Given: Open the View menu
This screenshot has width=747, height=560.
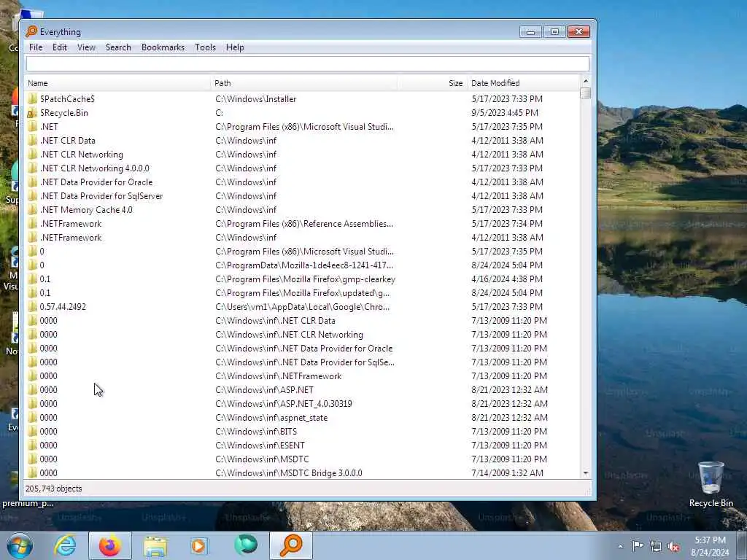Looking at the screenshot, I should click(x=86, y=47).
